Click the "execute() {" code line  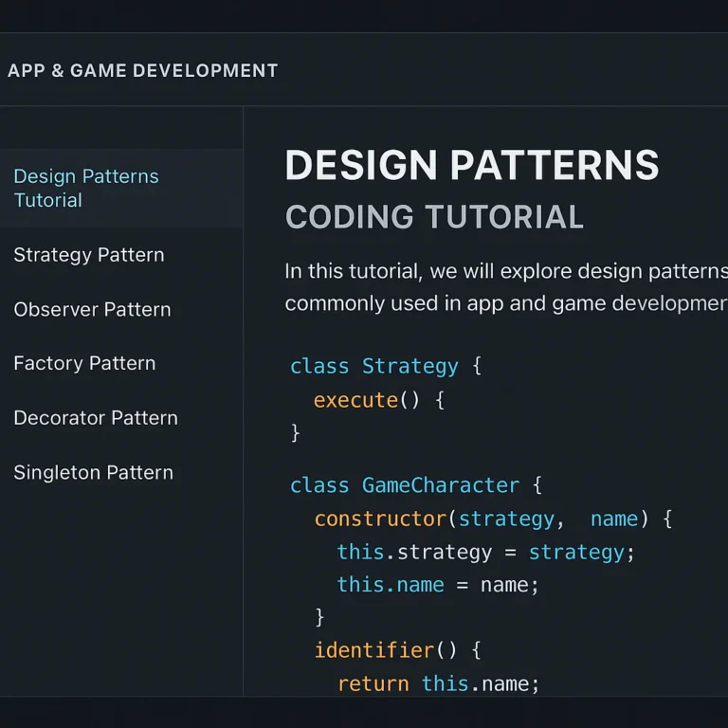tap(379, 400)
